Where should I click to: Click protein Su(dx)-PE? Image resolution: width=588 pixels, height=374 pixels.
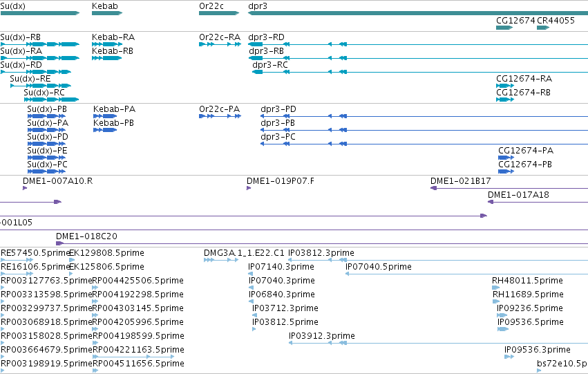(46, 158)
